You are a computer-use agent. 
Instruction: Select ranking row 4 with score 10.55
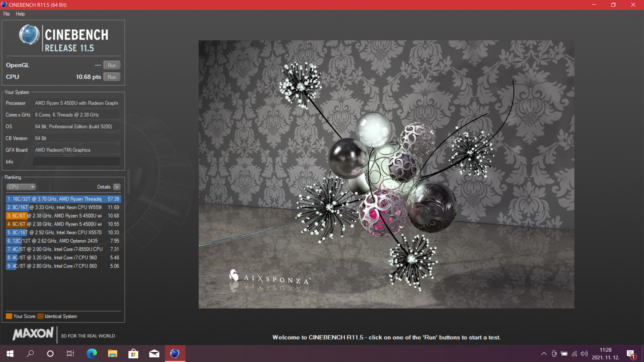63,224
